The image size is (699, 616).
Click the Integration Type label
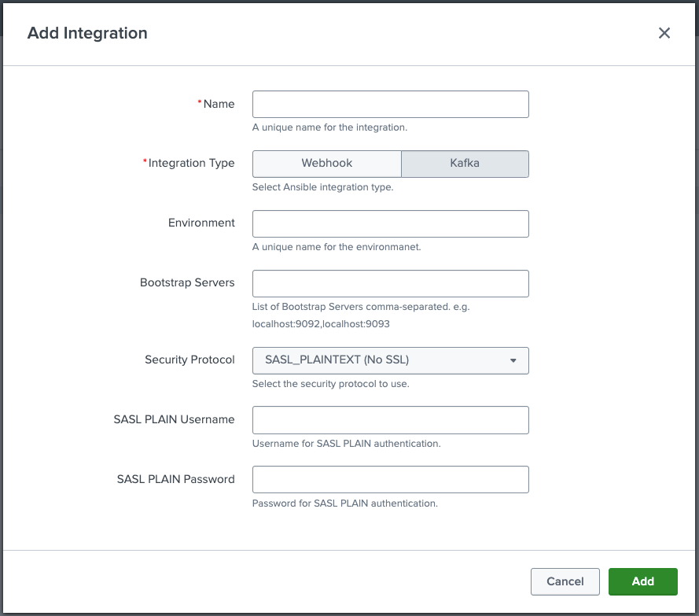[x=191, y=163]
